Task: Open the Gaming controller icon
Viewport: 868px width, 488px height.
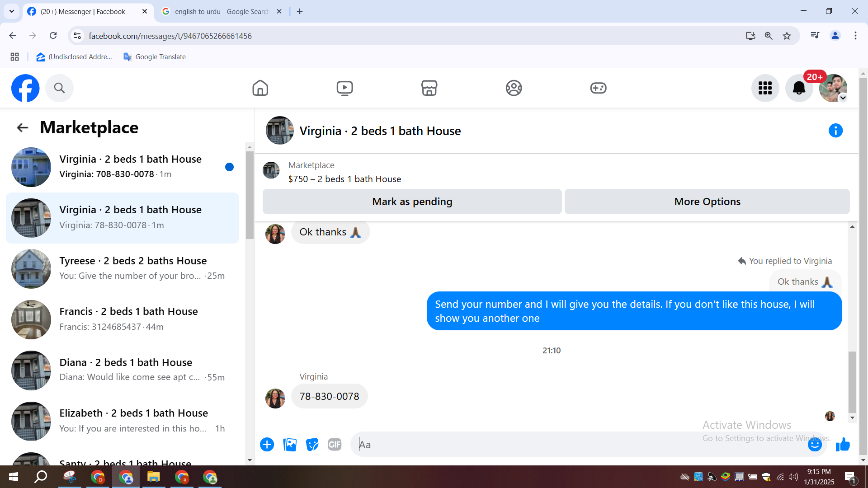Action: tap(598, 88)
